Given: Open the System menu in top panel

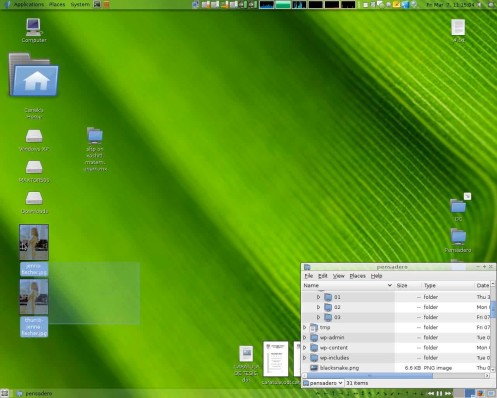Looking at the screenshot, I should 80,4.
